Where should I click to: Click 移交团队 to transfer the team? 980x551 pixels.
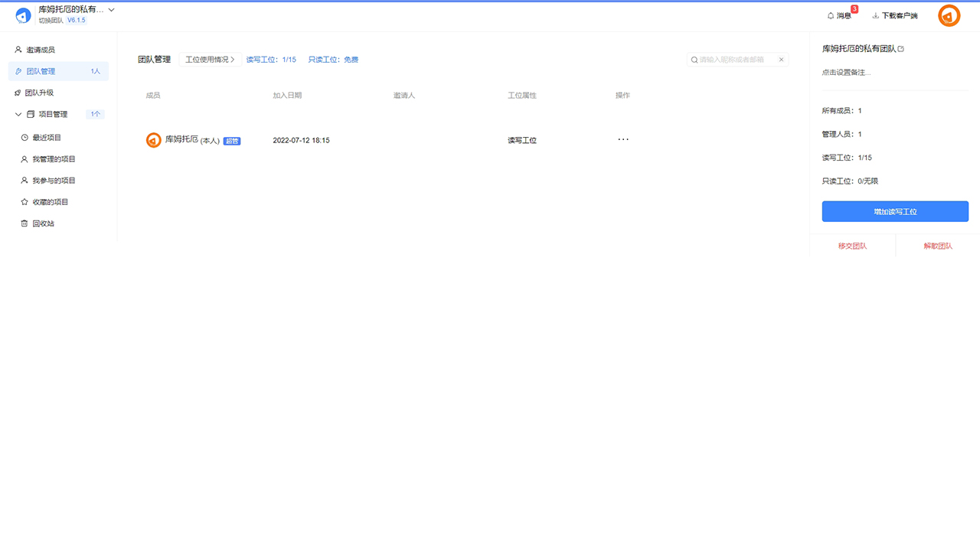853,246
